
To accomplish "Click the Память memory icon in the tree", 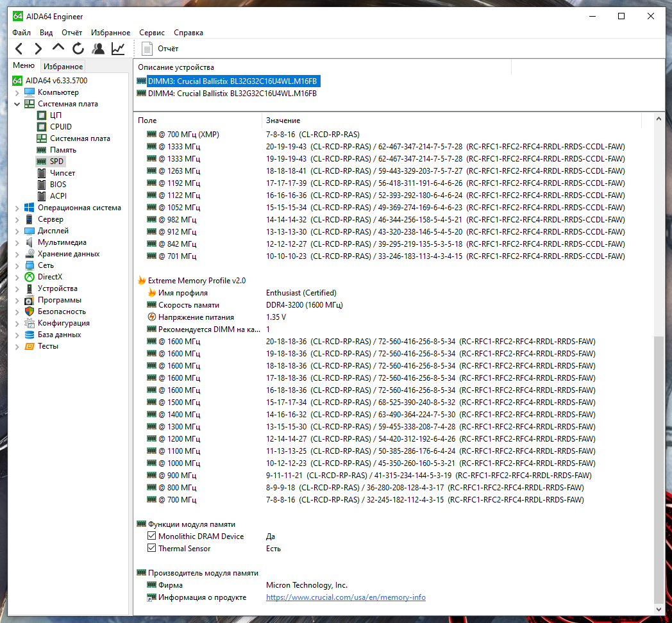I will 42,150.
